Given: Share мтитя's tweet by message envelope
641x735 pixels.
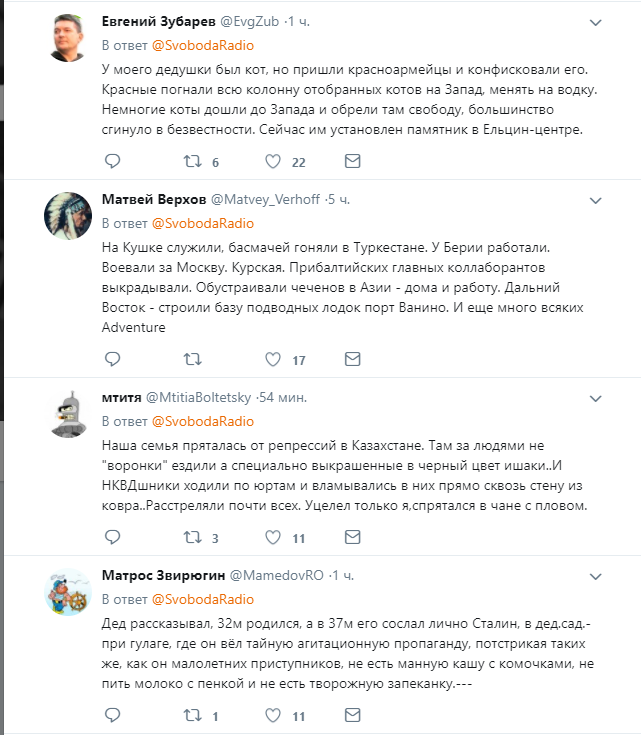Looking at the screenshot, I should 353,537.
